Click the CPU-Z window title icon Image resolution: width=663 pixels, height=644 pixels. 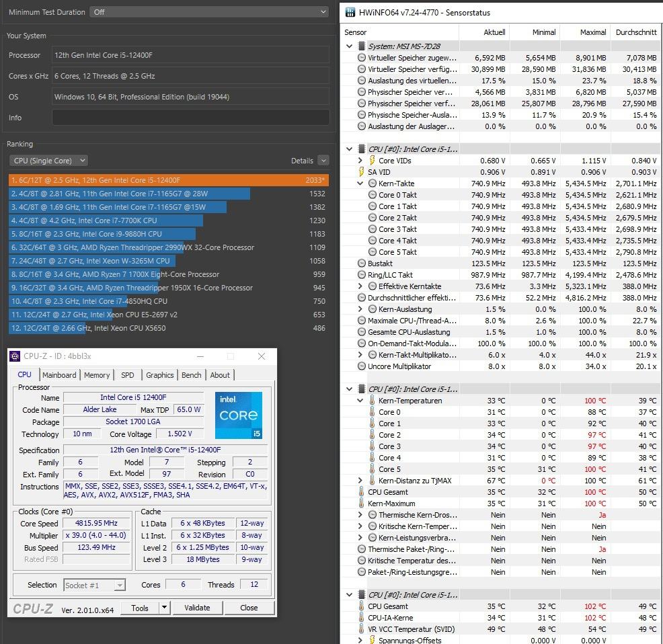tap(15, 356)
